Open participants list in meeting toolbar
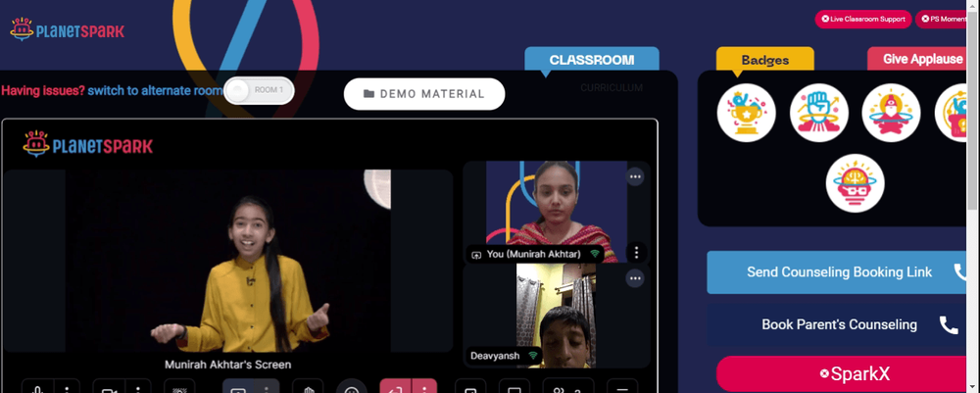This screenshot has height=393, width=980. [568, 387]
